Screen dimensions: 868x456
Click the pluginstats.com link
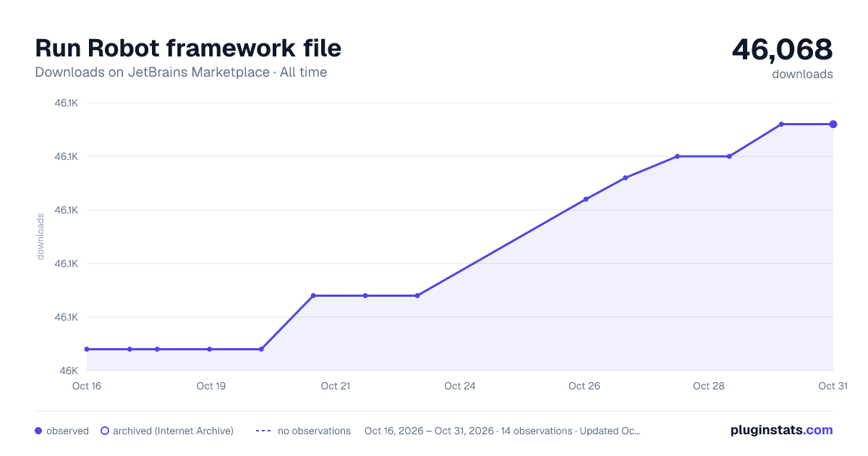tap(781, 430)
